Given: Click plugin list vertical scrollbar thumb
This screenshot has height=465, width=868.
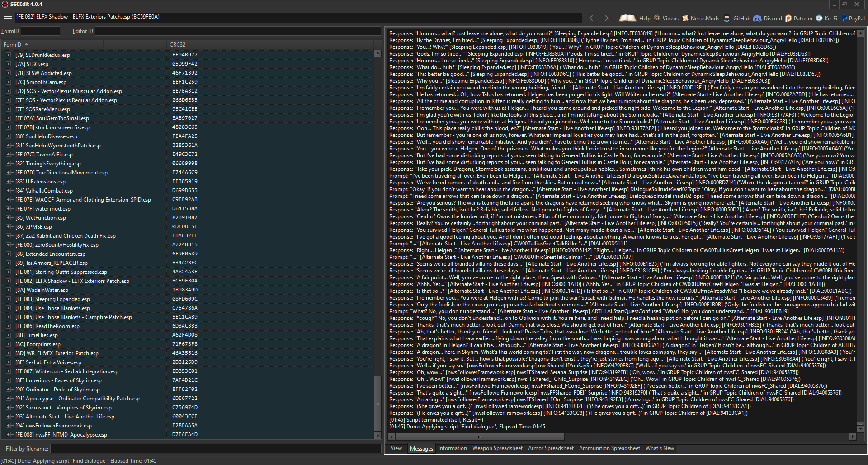Looking at the screenshot, I should pos(378,403).
